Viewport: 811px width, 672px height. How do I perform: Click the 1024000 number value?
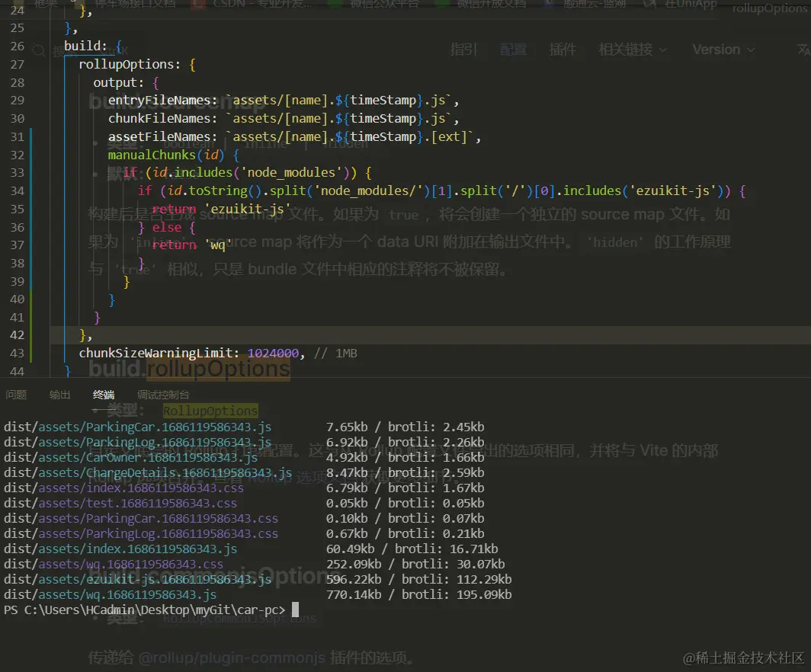pos(273,353)
